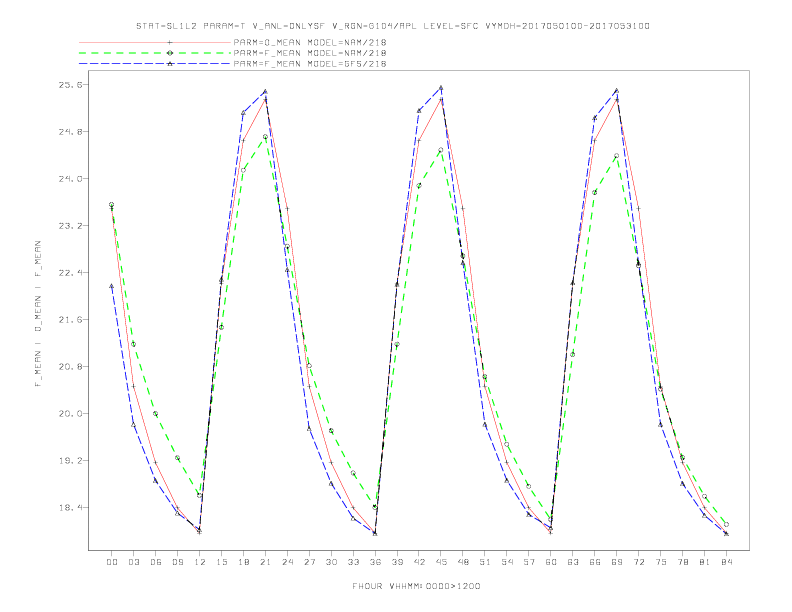
Task: Click the x-axis label FHOUR VHHMM: 0000>1200
Action: coord(416,586)
